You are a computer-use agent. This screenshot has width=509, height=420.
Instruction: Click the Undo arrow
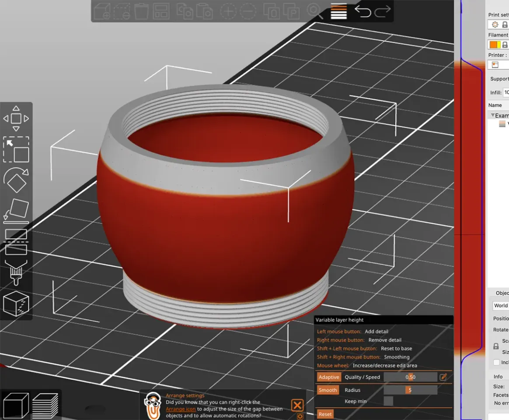363,12
